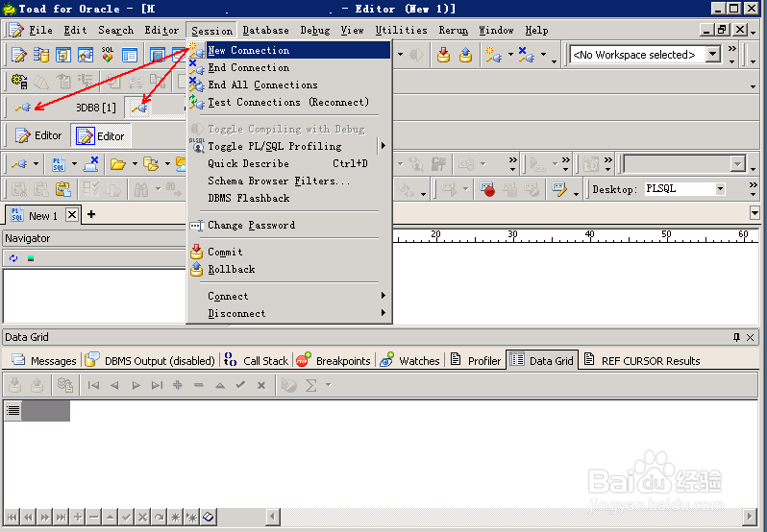This screenshot has height=532, width=767.
Task: Click the horizontal scrollbar left arrow
Action: pos(273,517)
